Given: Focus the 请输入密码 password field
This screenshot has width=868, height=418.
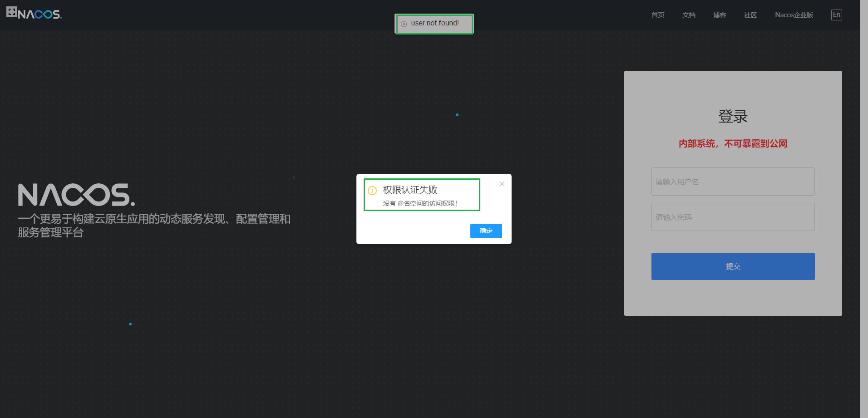Looking at the screenshot, I should (x=733, y=217).
